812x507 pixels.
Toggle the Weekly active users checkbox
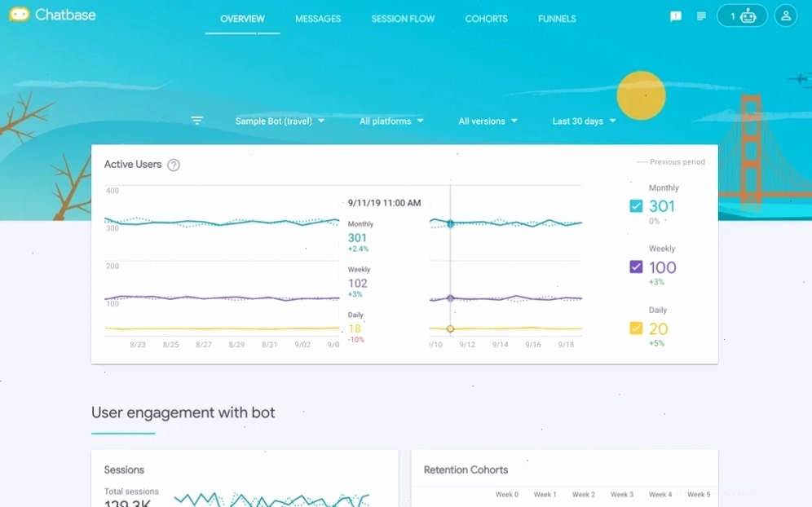[636, 267]
